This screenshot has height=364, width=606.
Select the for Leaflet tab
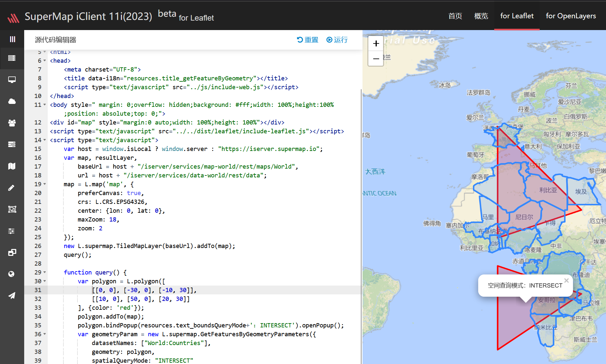coord(517,16)
